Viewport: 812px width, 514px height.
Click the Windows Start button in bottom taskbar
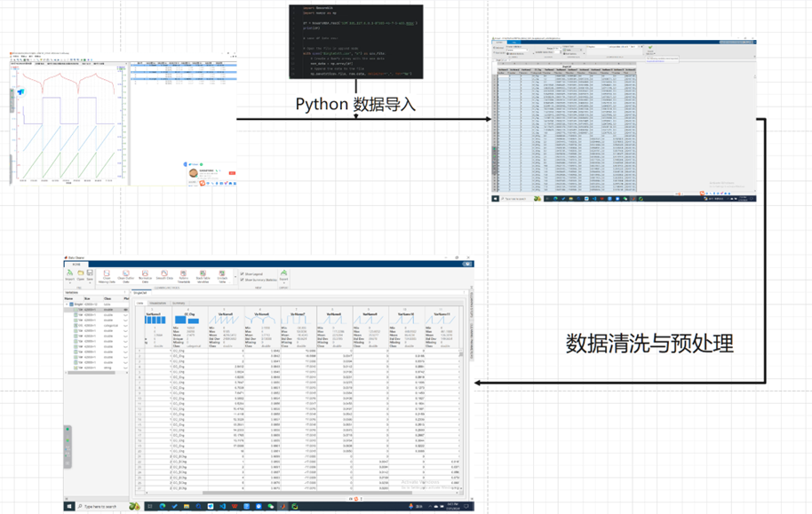point(69,507)
